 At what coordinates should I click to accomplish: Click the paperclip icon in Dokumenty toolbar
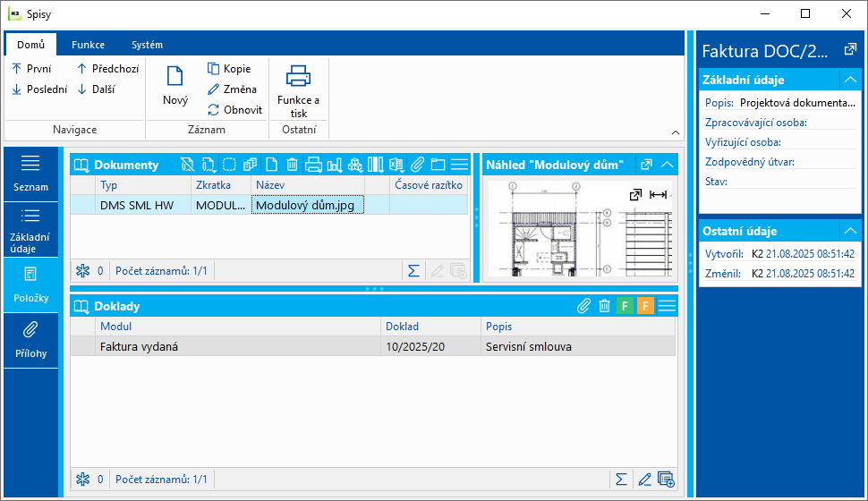[417, 165]
